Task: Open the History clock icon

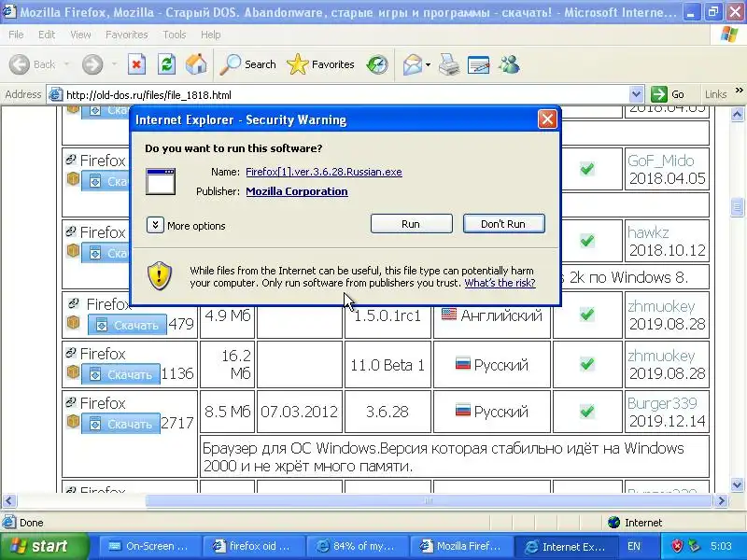Action: (377, 64)
